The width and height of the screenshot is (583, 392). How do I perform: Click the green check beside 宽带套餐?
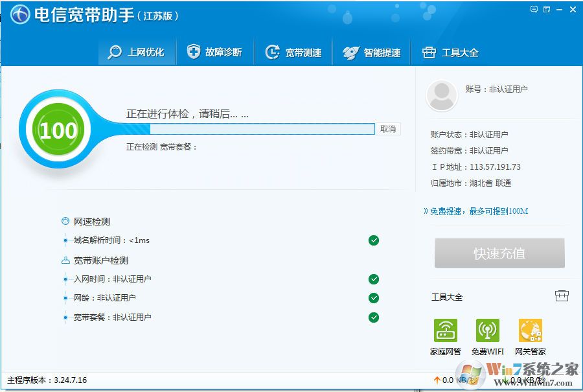coord(374,317)
